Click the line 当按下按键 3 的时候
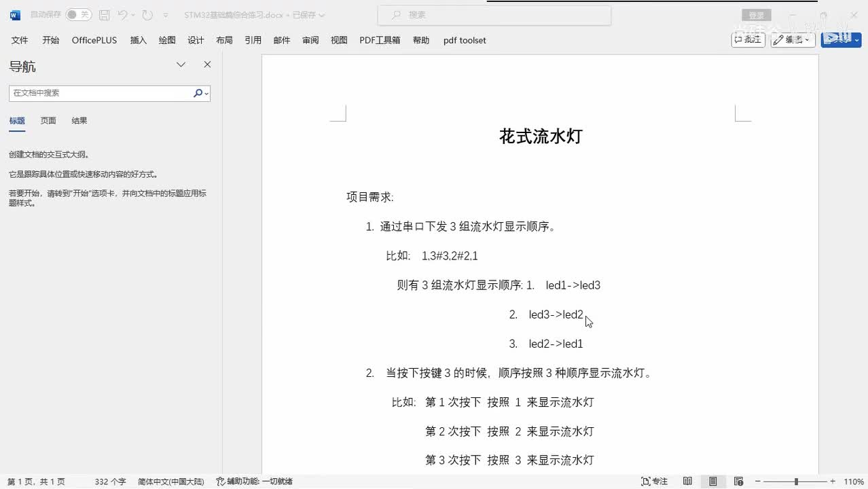The height and width of the screenshot is (489, 868). pyautogui.click(x=519, y=373)
